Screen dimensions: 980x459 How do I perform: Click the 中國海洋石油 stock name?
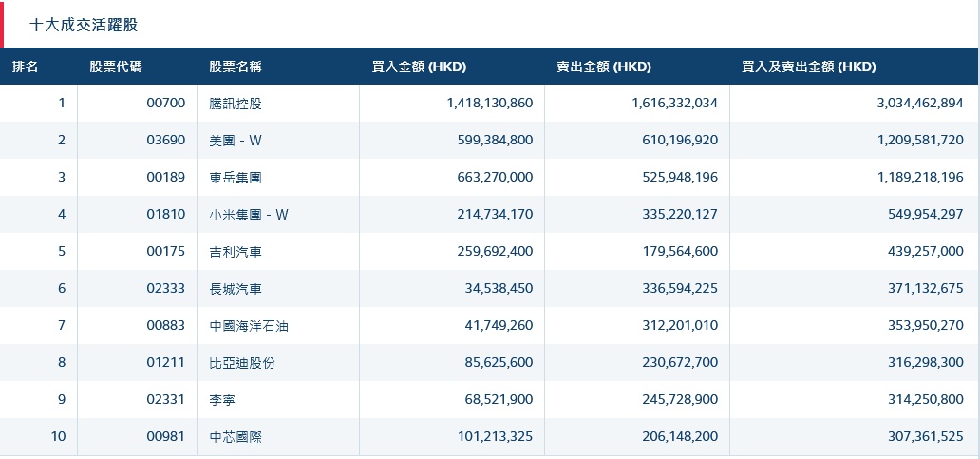(x=249, y=325)
